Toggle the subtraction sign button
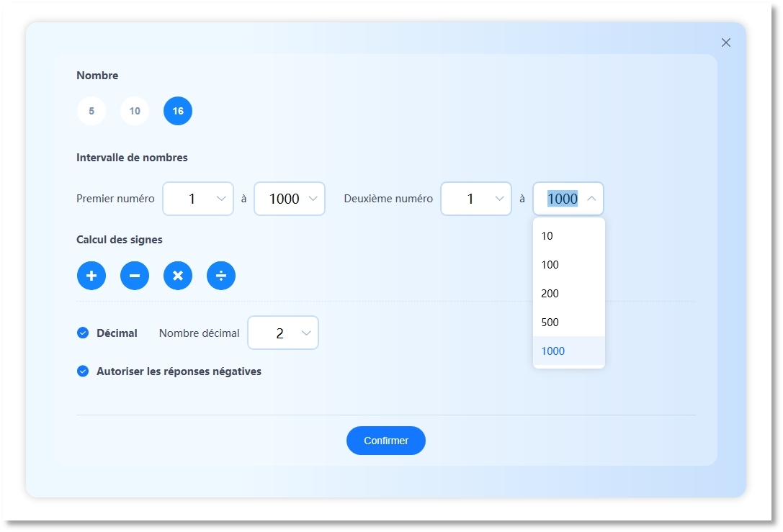Screen dimensions: 783x532 135,276
